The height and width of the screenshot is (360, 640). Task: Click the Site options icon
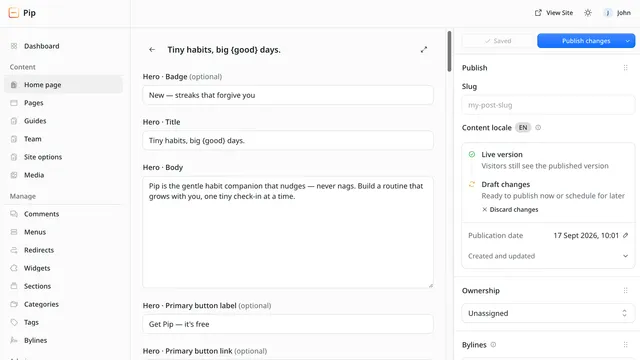[14, 157]
